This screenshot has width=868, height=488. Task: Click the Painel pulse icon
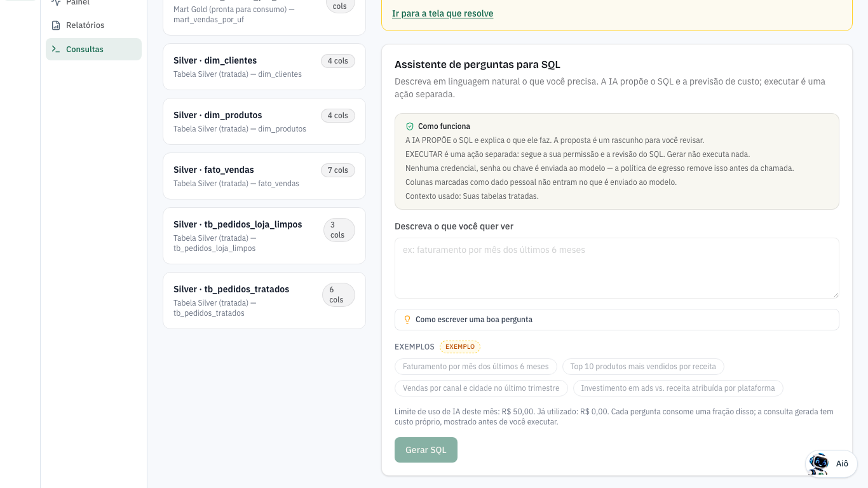pos(56,3)
